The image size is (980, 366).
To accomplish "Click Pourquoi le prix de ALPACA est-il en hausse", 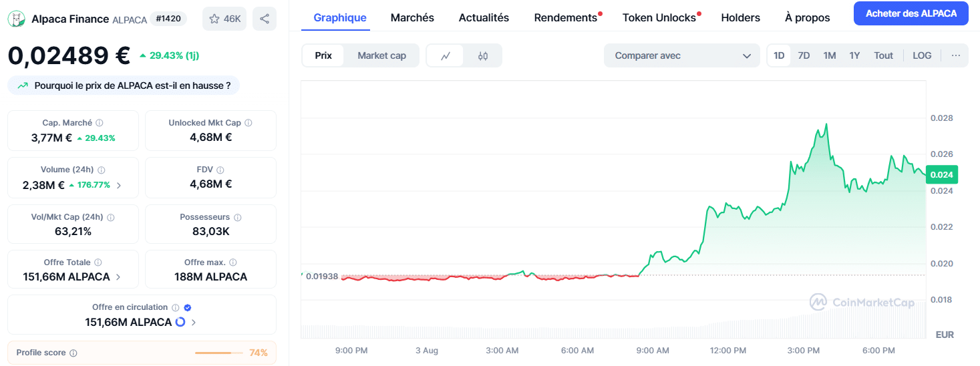I will pos(124,85).
